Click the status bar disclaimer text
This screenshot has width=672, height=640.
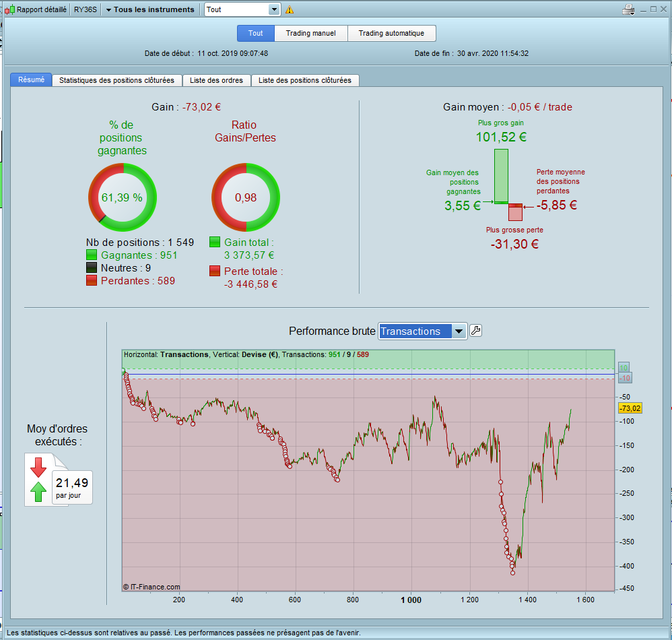184,633
